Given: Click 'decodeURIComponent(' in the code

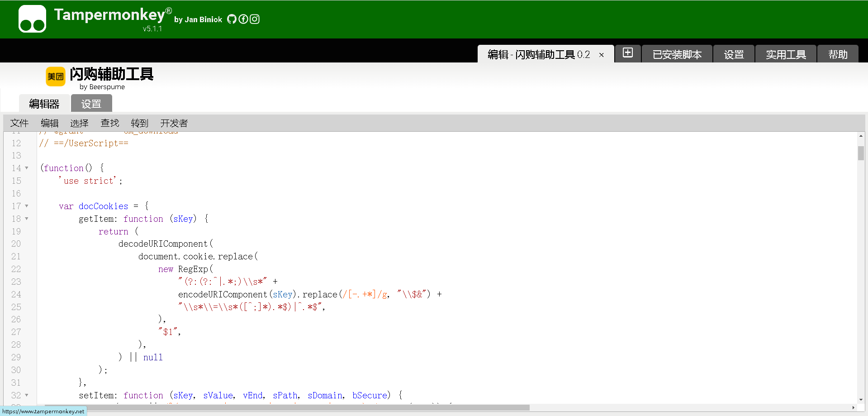Looking at the screenshot, I should [166, 244].
